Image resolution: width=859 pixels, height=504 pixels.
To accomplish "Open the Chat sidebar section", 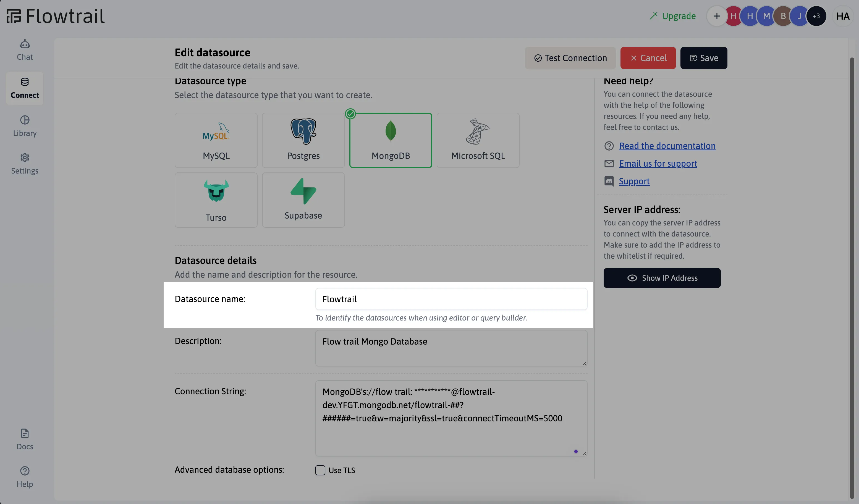I will tap(25, 50).
